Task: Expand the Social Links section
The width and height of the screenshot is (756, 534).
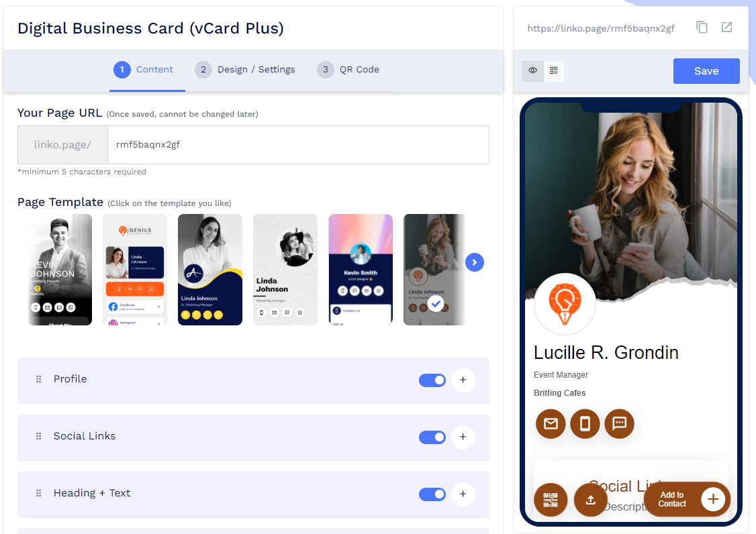Action: click(x=463, y=437)
